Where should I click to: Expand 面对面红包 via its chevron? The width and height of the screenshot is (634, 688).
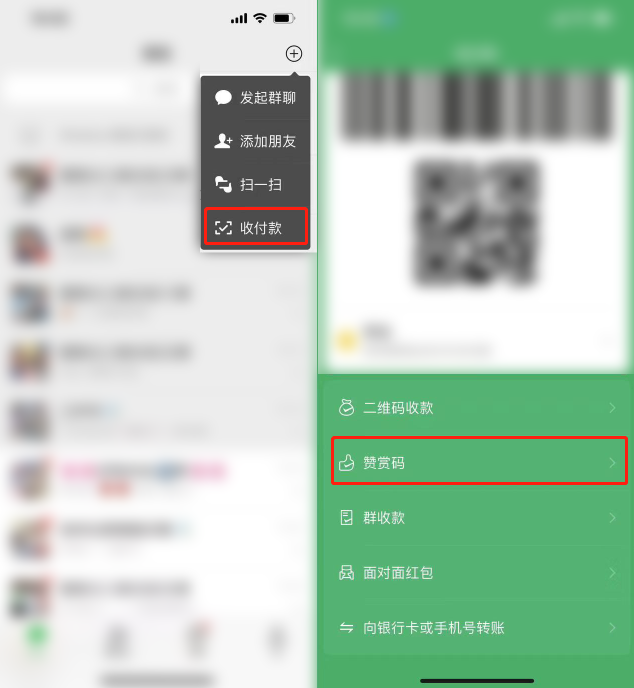tap(613, 573)
